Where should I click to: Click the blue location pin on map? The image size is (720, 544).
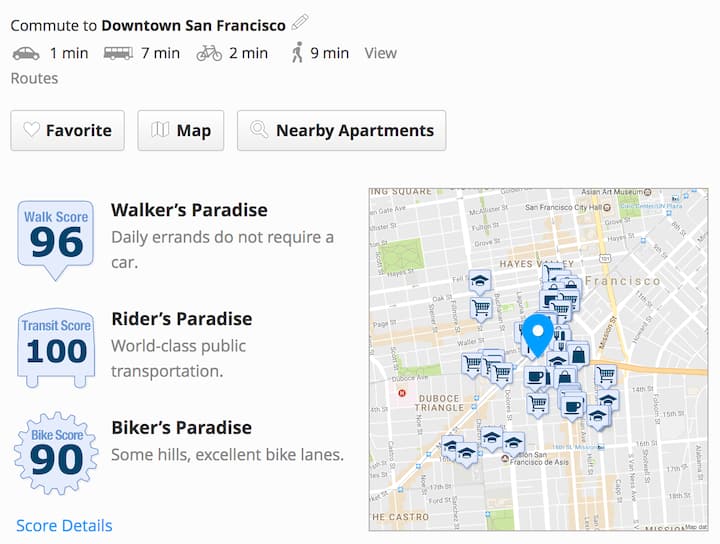539,333
